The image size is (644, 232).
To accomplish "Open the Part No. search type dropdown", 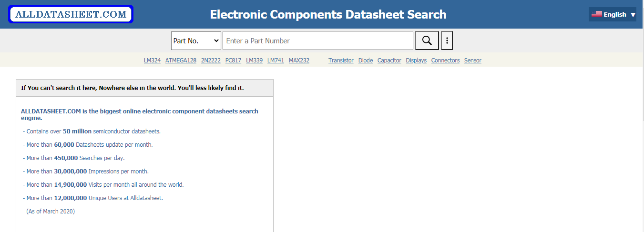I will 196,41.
